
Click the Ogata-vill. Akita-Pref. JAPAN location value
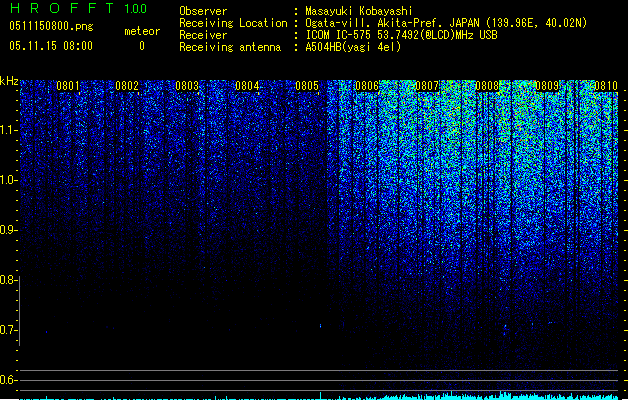click(446, 23)
